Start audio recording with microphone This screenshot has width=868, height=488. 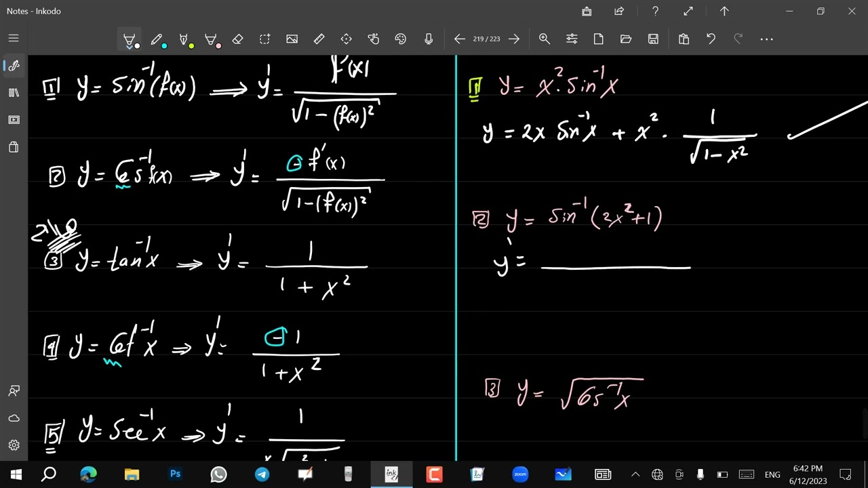point(429,39)
